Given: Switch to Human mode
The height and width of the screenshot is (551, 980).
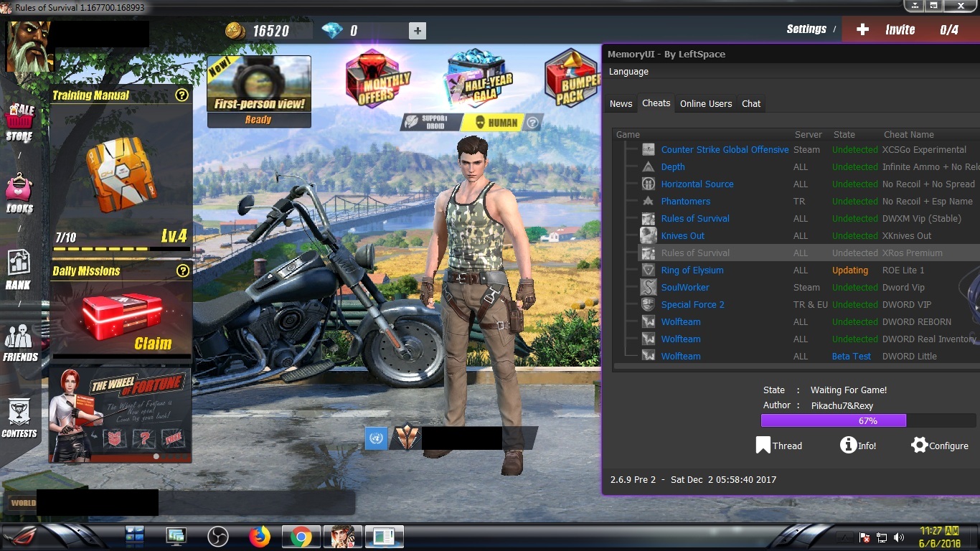Looking at the screenshot, I should click(497, 123).
